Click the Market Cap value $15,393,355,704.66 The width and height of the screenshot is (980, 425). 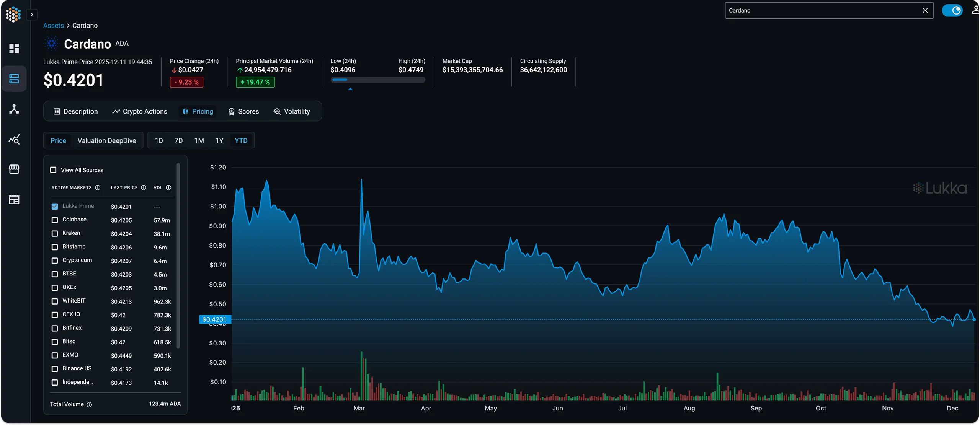coord(472,70)
